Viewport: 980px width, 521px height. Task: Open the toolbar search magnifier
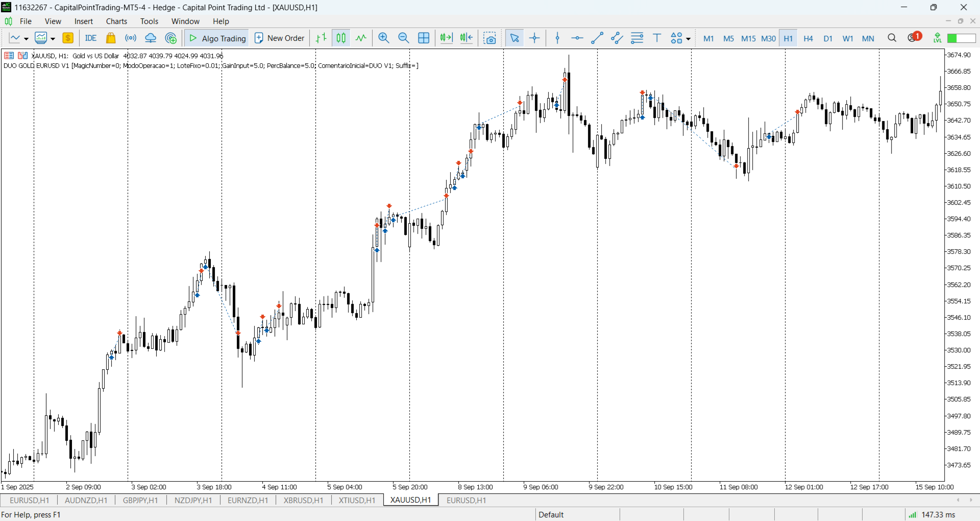pyautogui.click(x=892, y=38)
